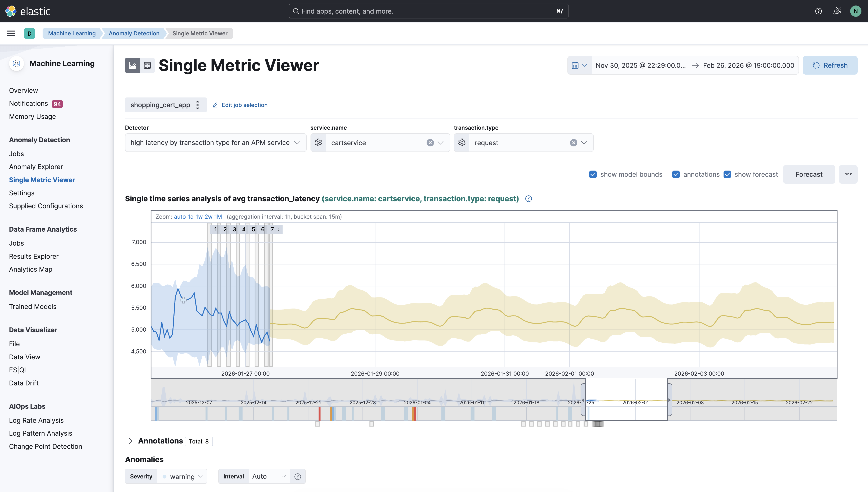Image resolution: width=868 pixels, height=492 pixels.
Task: Go to Anomaly Detection breadcrumb
Action: point(134,33)
